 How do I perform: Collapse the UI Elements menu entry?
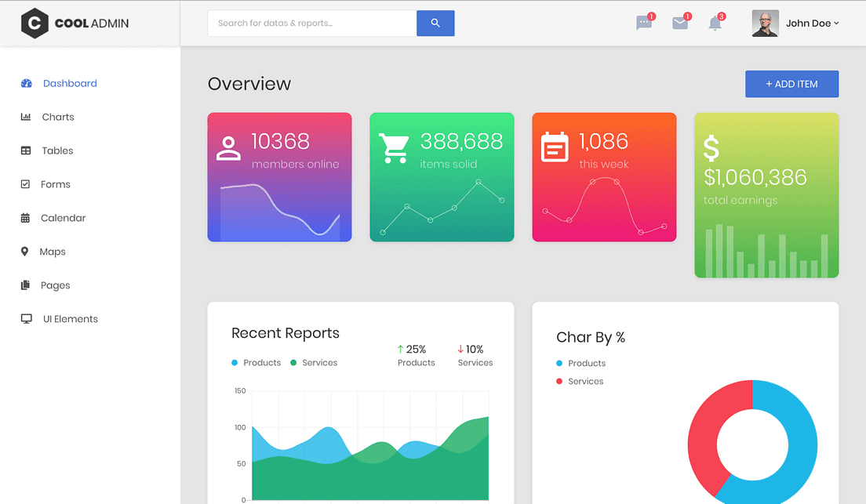pyautogui.click(x=69, y=319)
